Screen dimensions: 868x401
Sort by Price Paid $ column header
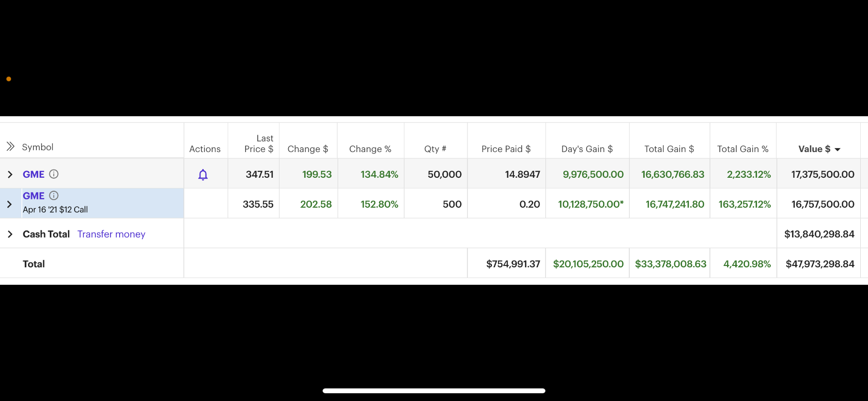[506, 149]
